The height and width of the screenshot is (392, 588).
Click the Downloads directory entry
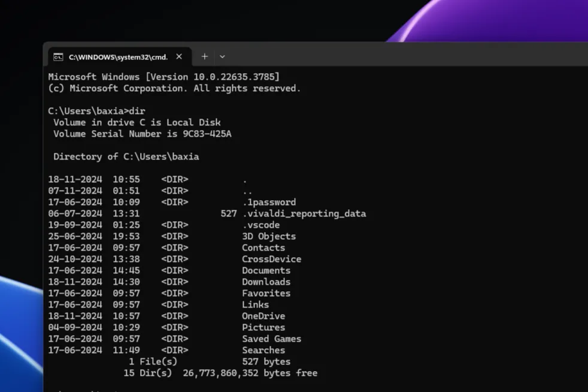coord(266,282)
